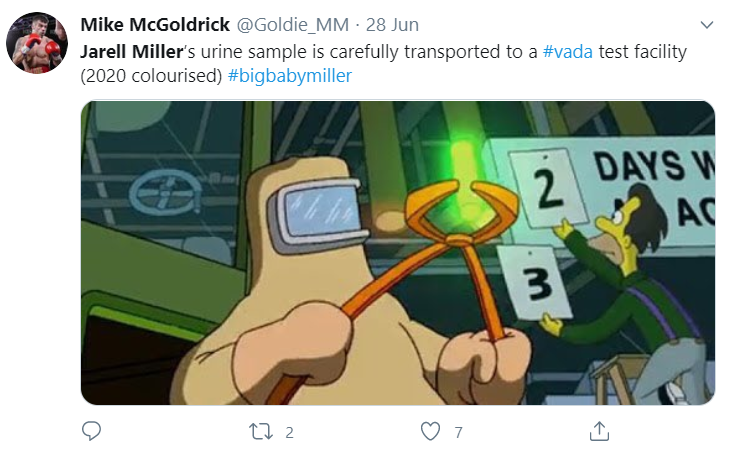Like the tweet with the heart icon
Image resolution: width=731 pixels, height=456 pixels.
coord(430,431)
